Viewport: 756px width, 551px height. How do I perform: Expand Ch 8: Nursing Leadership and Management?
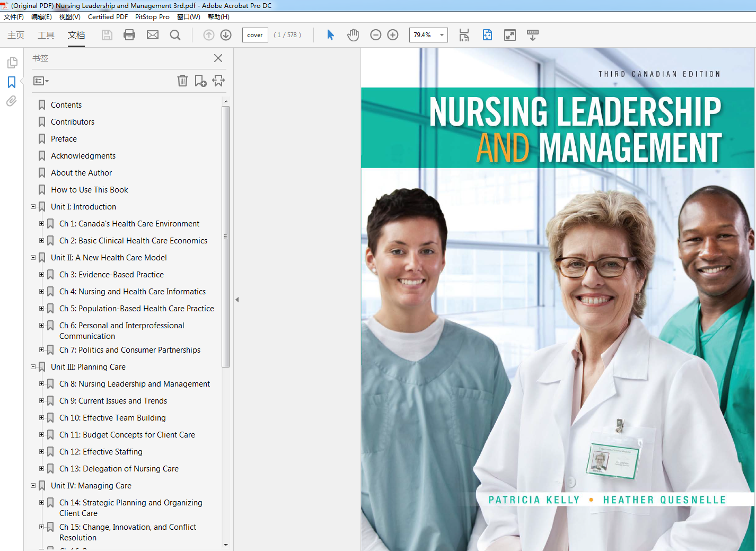[x=42, y=384]
